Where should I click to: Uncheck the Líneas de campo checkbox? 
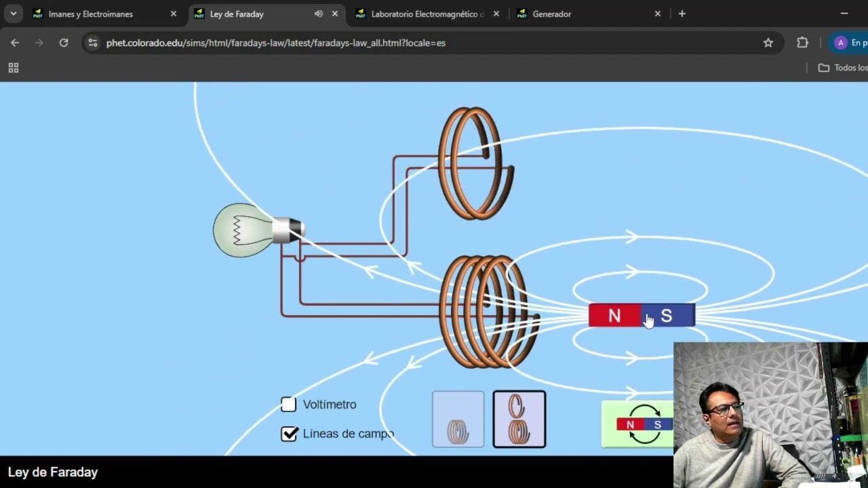[x=289, y=434]
